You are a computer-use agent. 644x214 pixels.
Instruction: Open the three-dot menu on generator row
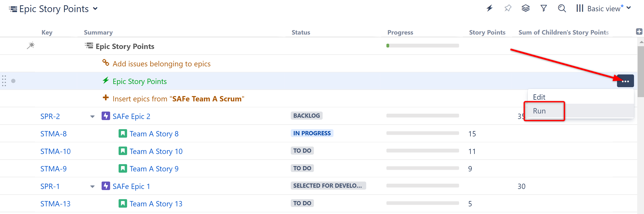pos(625,81)
